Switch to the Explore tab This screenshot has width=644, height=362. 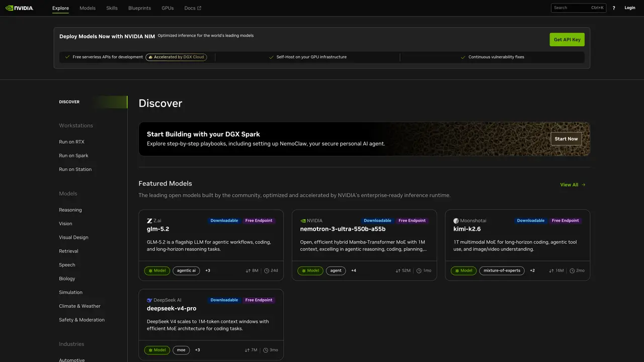tap(60, 8)
